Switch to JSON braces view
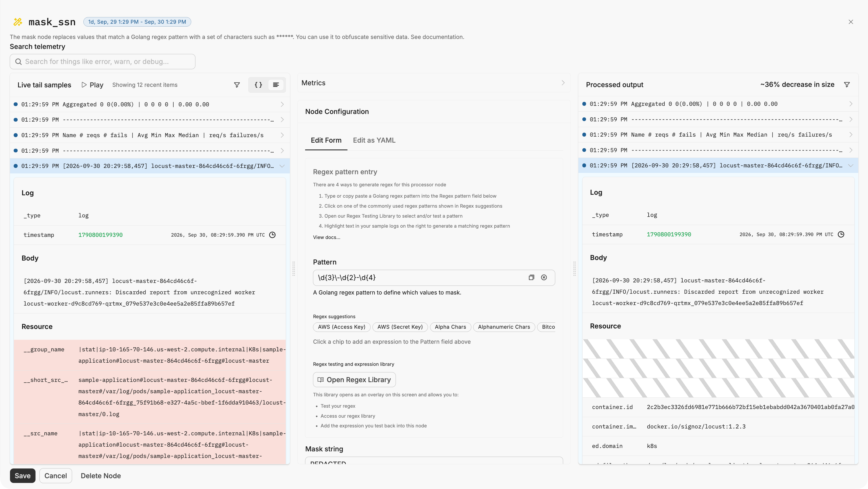Screen dimensions: 868x489 click(259, 85)
